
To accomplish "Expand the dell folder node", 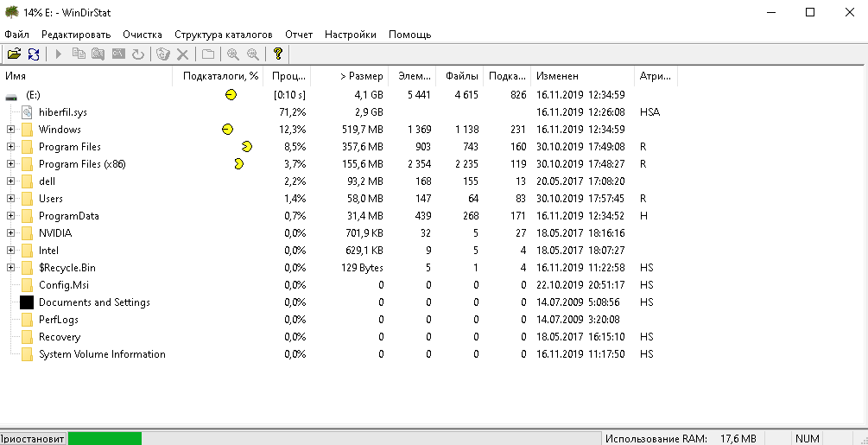I will pyautogui.click(x=10, y=181).
